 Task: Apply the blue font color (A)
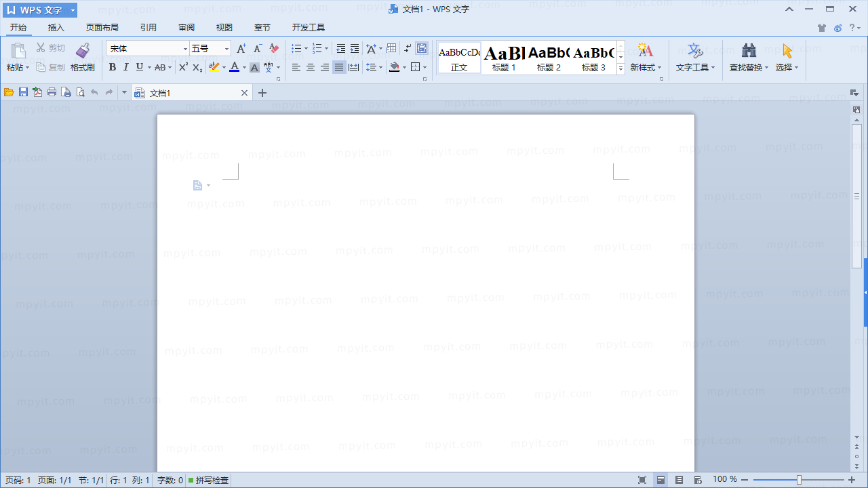pyautogui.click(x=235, y=67)
